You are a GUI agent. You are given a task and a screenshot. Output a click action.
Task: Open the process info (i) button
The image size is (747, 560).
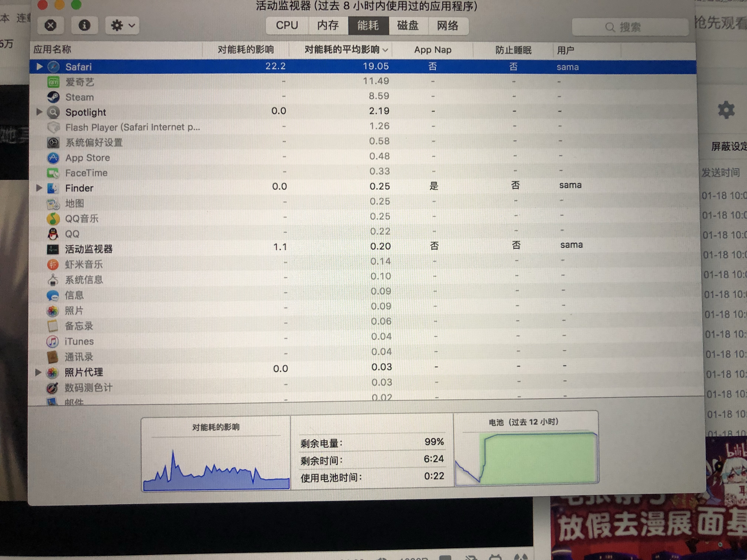coord(84,25)
